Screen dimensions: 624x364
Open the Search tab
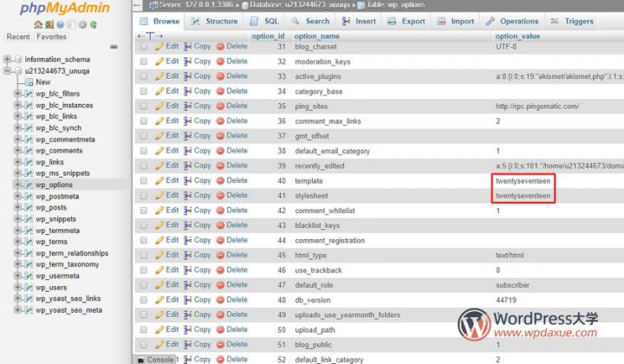click(x=310, y=22)
